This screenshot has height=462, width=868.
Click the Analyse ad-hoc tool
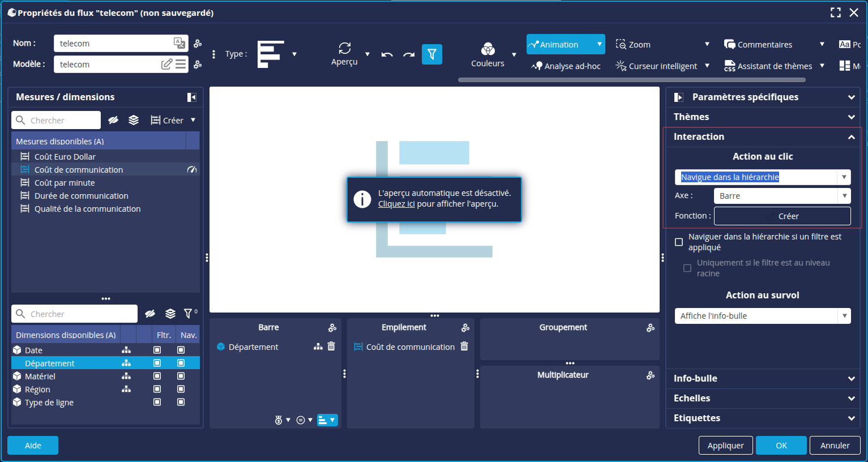point(566,66)
